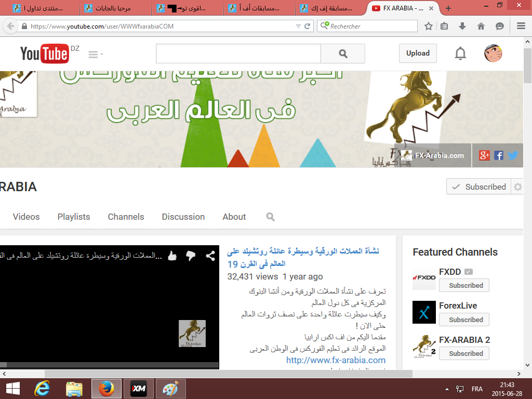Show hidden system tray icons arrow
The image size is (532, 399).
coord(447,389)
